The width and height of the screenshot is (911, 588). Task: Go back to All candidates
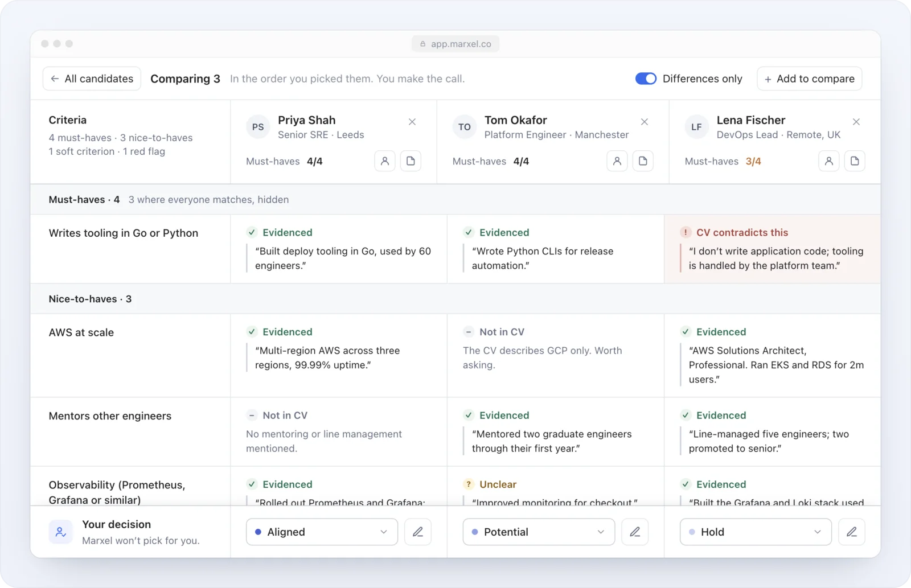92,79
